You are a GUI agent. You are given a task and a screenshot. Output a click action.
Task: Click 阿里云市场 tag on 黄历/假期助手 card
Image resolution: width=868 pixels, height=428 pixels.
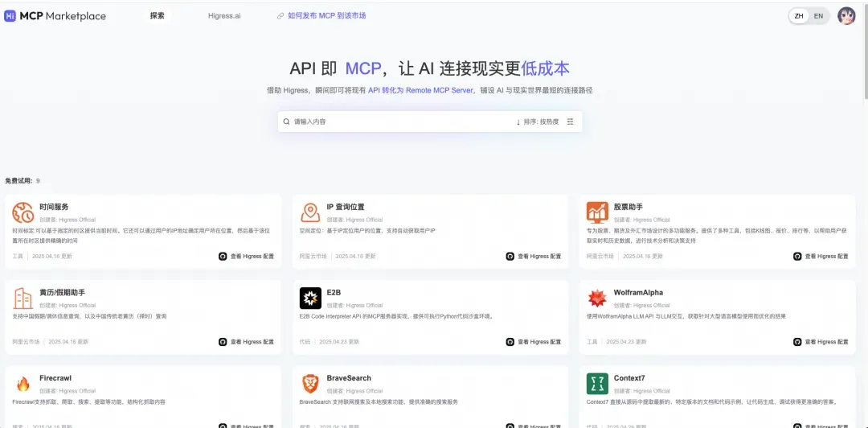click(26, 342)
